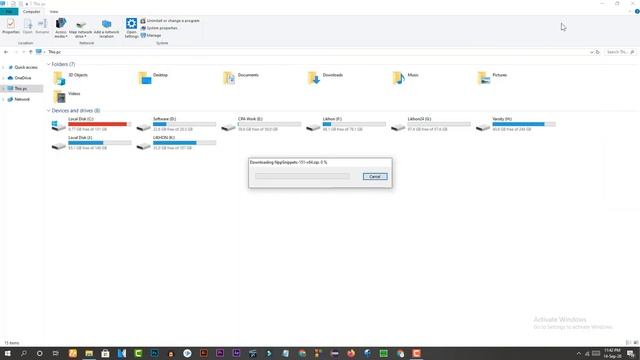640x360 pixels.
Task: Open Access media dropdown arrow
Action: (66, 36)
